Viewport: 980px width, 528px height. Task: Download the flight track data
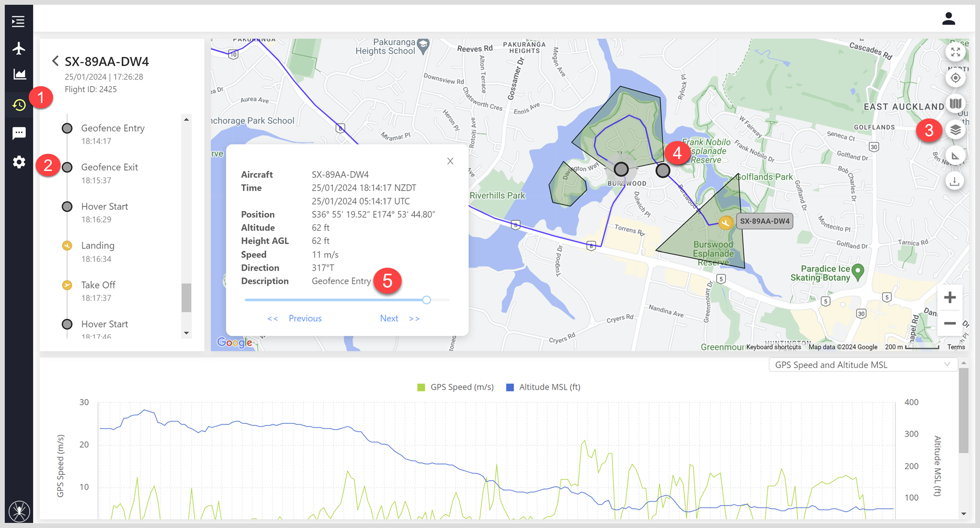point(954,181)
